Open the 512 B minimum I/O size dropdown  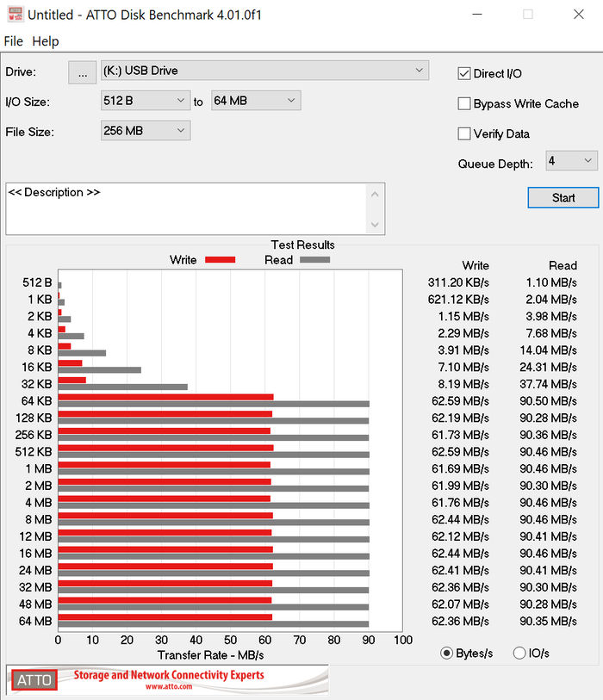(146, 101)
